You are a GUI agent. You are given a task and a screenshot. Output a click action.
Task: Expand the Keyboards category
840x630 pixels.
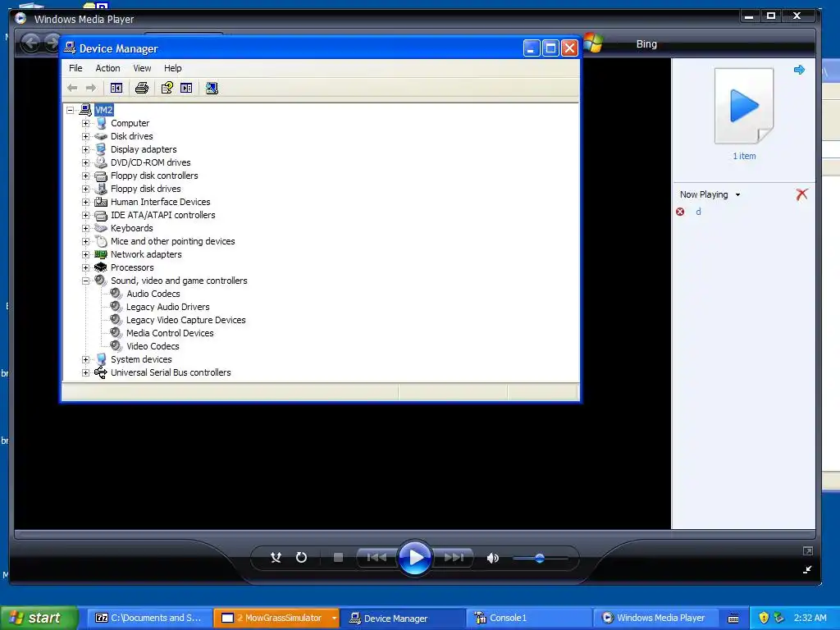pos(85,228)
